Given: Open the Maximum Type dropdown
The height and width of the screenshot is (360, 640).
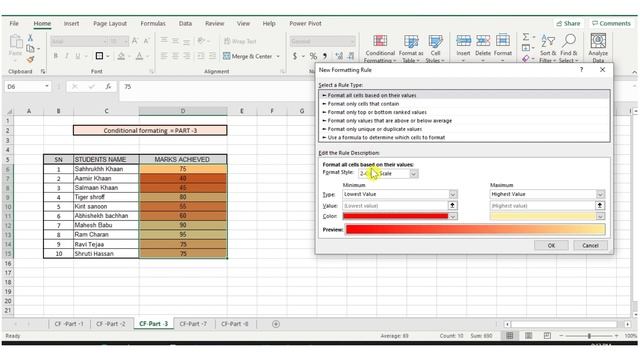Looking at the screenshot, I should click(600, 194).
